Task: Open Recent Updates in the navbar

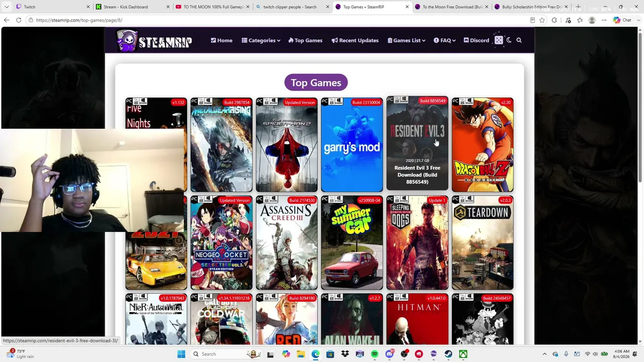Action: pos(355,40)
